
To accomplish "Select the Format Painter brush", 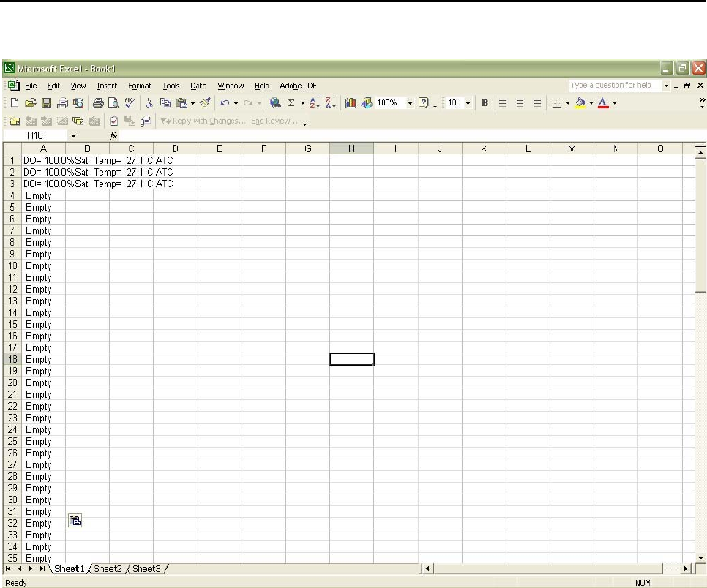I will pos(206,103).
